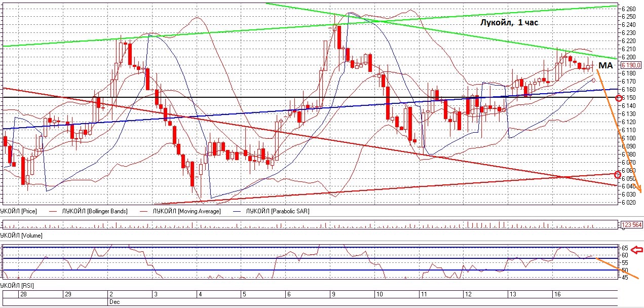Select date 29 on the time axis
This screenshot has height=308, width=644.
[68, 294]
